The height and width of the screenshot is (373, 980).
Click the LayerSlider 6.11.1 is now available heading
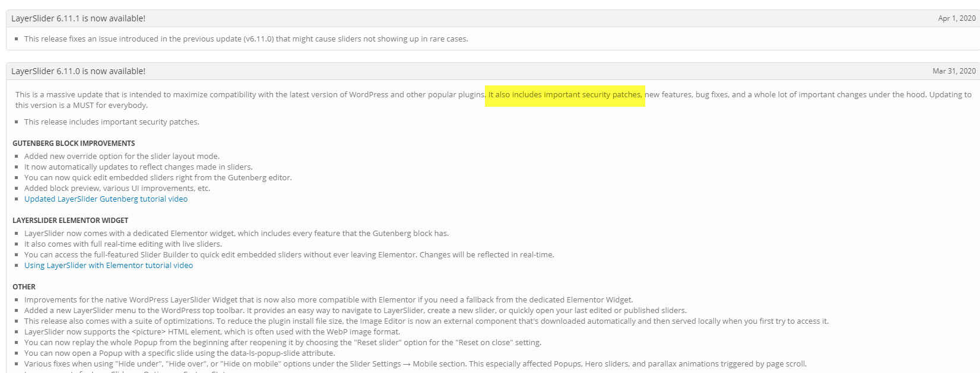click(78, 18)
